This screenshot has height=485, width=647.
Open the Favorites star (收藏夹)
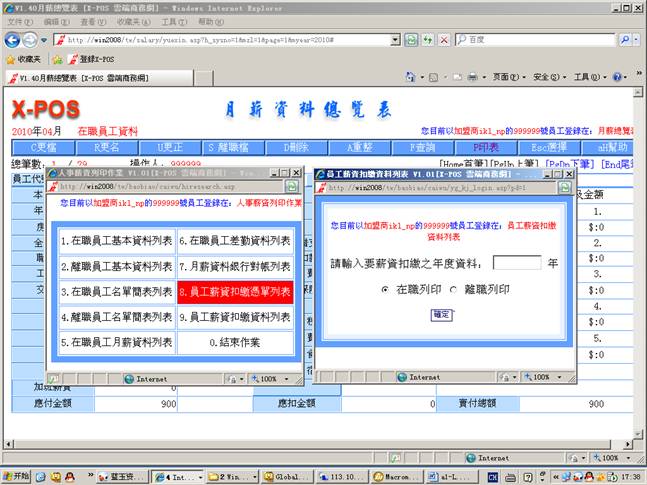(x=24, y=59)
